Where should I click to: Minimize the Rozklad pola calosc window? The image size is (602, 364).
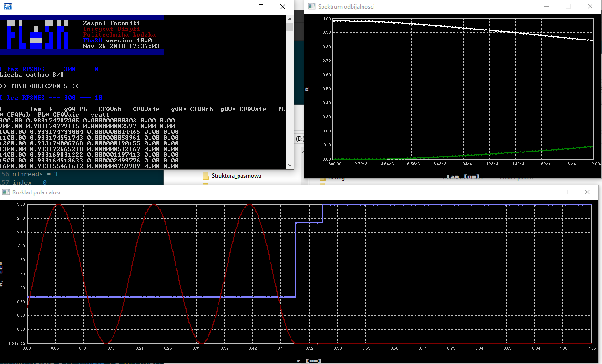(543, 192)
